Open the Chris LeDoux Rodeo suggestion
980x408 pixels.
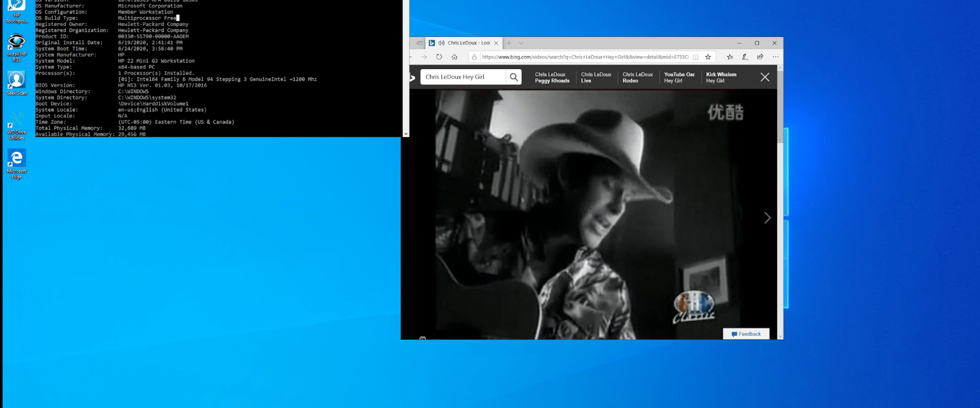pos(638,78)
